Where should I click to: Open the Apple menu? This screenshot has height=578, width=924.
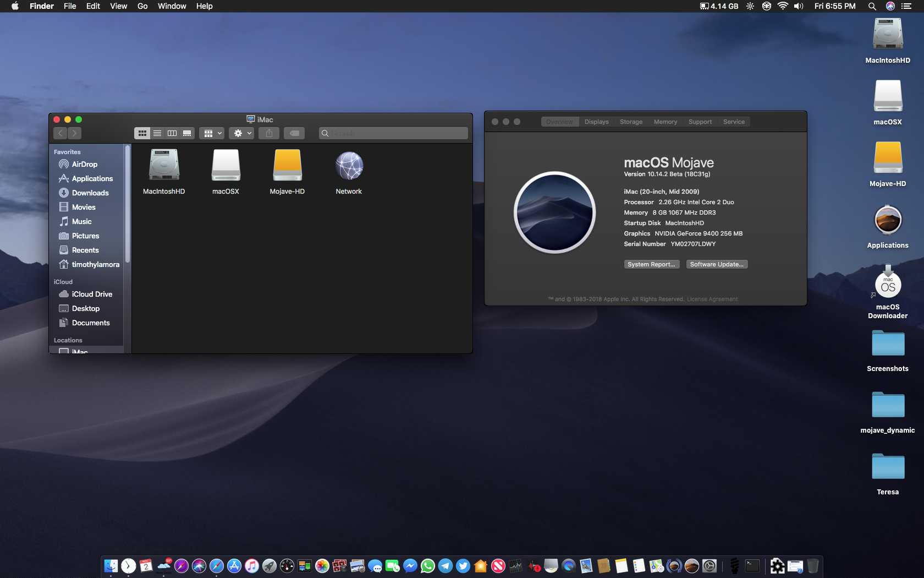tap(15, 6)
